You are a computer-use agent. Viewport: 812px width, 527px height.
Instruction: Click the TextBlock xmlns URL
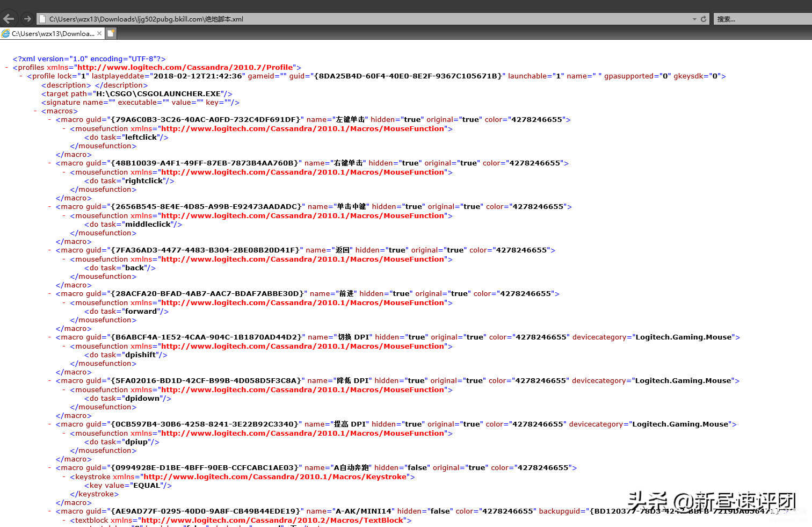pyautogui.click(x=272, y=521)
